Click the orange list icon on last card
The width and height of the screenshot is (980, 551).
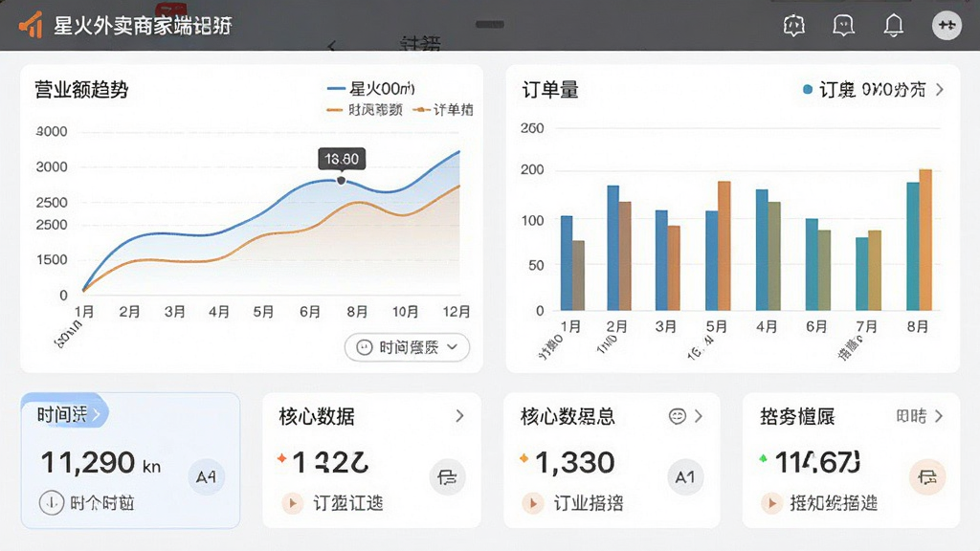(926, 477)
